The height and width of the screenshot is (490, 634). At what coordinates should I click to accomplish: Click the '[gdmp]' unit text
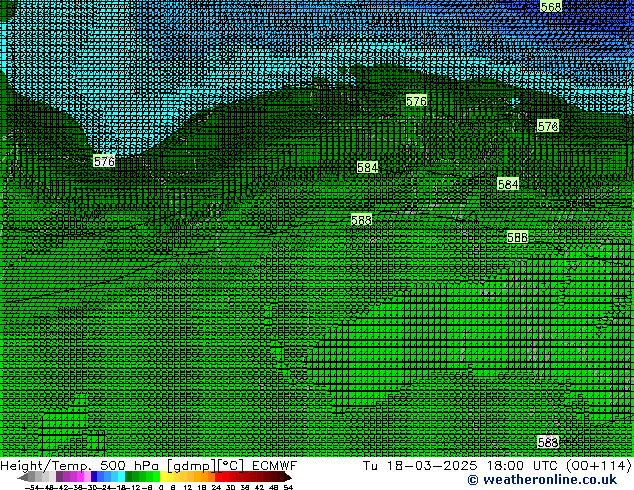click(192, 466)
